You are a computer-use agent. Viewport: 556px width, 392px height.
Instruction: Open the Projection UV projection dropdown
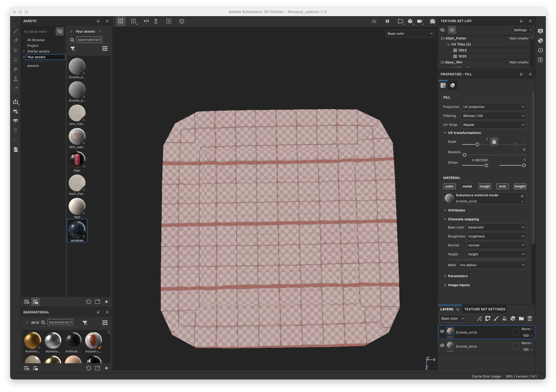click(493, 107)
